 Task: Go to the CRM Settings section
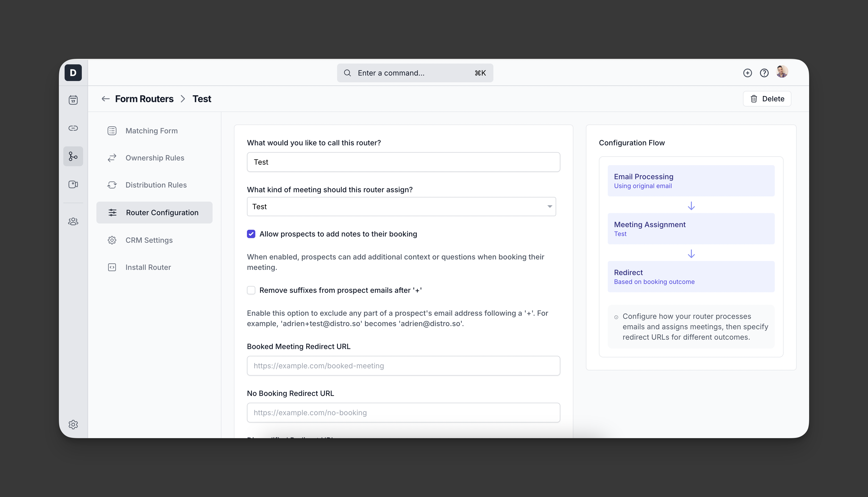coord(149,240)
